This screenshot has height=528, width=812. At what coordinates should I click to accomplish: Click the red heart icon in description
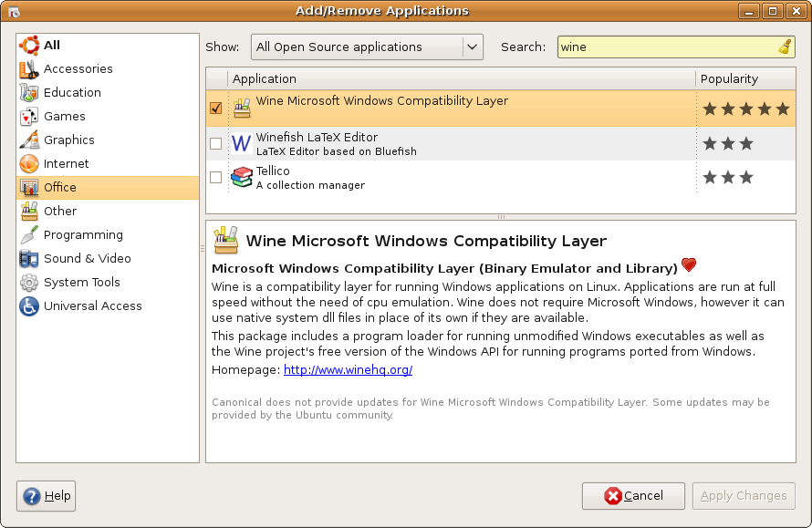pos(689,264)
